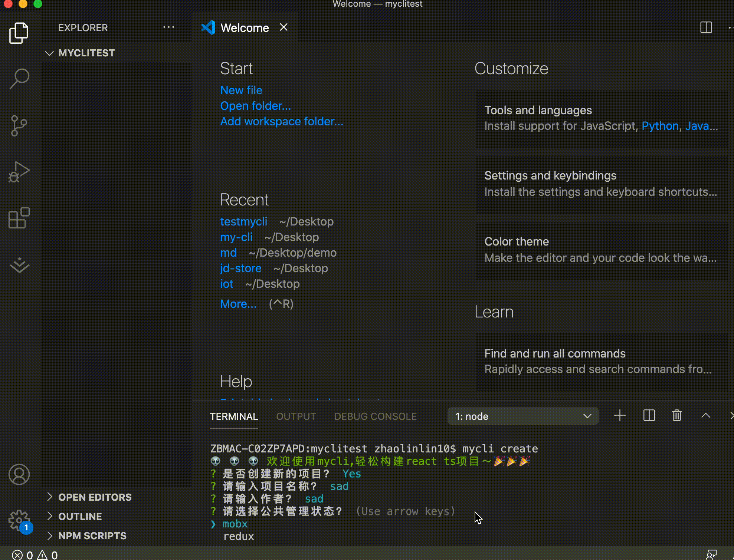Select the redux option in terminal
The width and height of the screenshot is (734, 560).
239,536
